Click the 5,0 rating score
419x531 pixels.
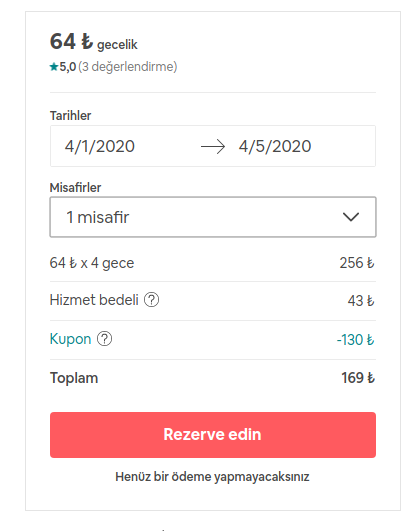point(68,67)
